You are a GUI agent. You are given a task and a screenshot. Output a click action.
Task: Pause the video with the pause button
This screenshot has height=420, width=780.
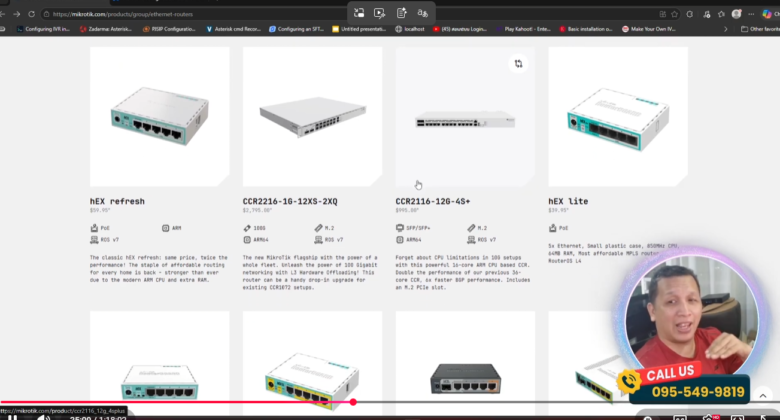[12, 418]
